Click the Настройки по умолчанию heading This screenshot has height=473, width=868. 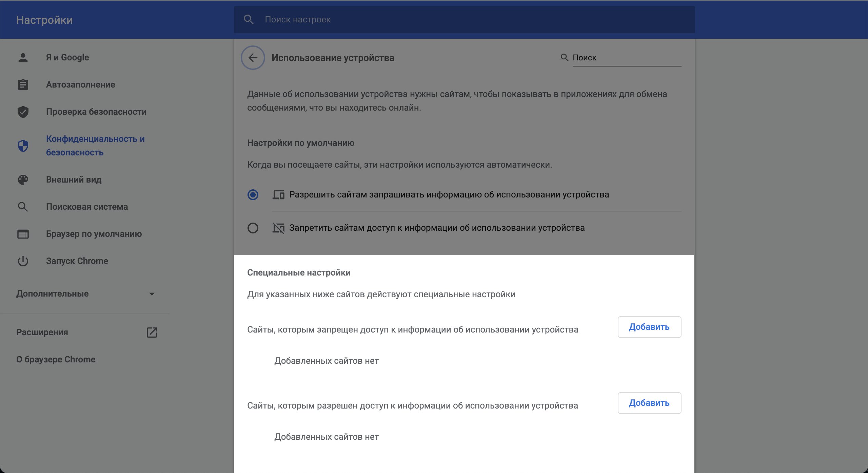pyautogui.click(x=301, y=143)
